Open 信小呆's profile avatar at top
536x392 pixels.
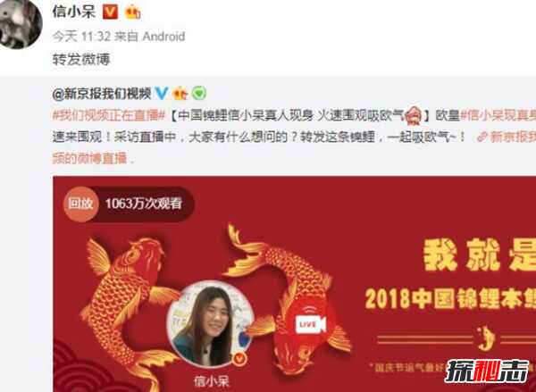20,23
